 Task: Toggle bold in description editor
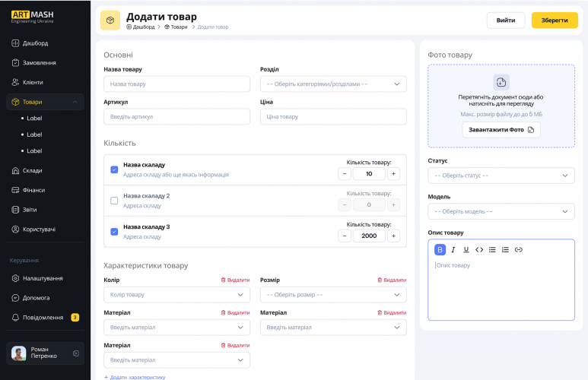440,249
